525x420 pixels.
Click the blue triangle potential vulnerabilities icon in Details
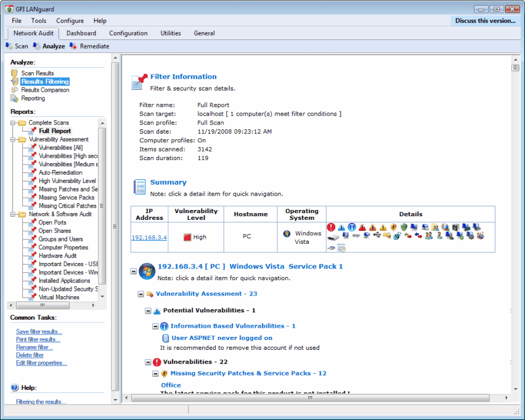point(341,228)
